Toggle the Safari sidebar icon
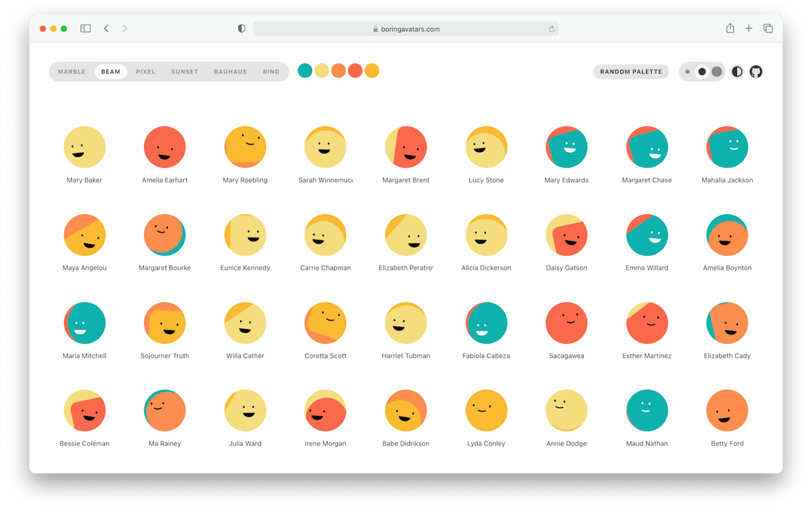The height and width of the screenshot is (508, 812). [85, 28]
